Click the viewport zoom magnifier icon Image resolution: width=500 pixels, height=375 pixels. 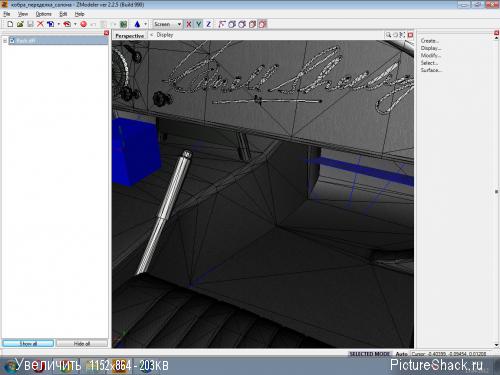tap(388, 35)
